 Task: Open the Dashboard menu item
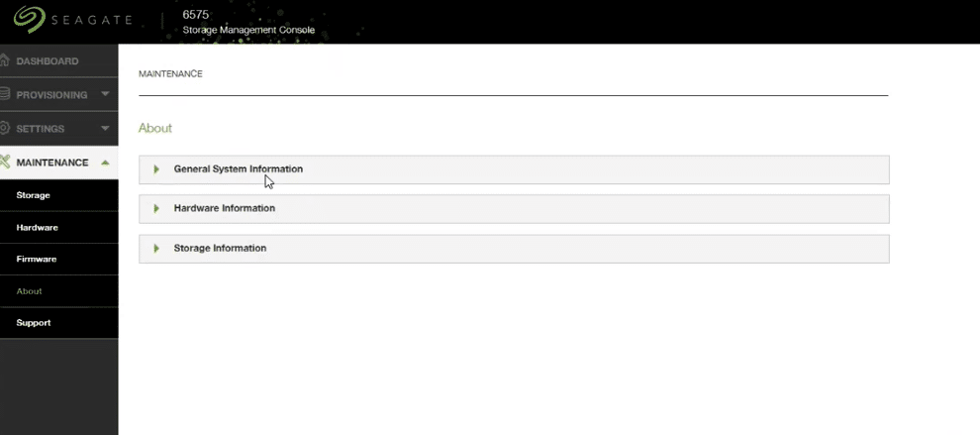point(58,60)
